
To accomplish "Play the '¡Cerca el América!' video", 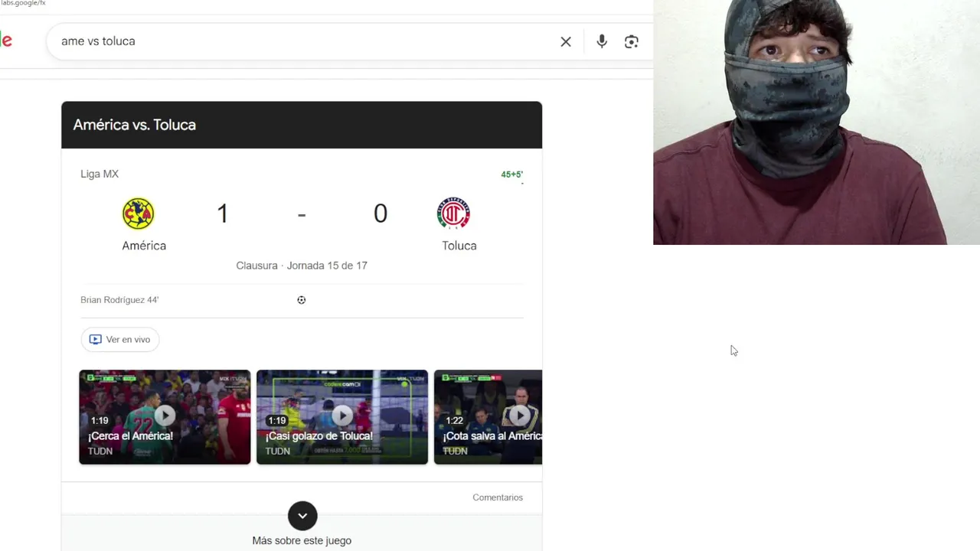I will [165, 417].
